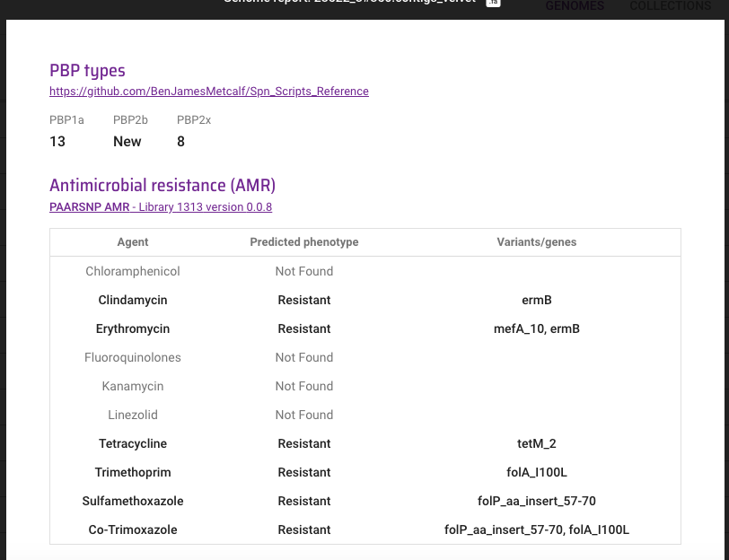Click Resistant in the Sulfamethoxazole row

[x=304, y=501]
